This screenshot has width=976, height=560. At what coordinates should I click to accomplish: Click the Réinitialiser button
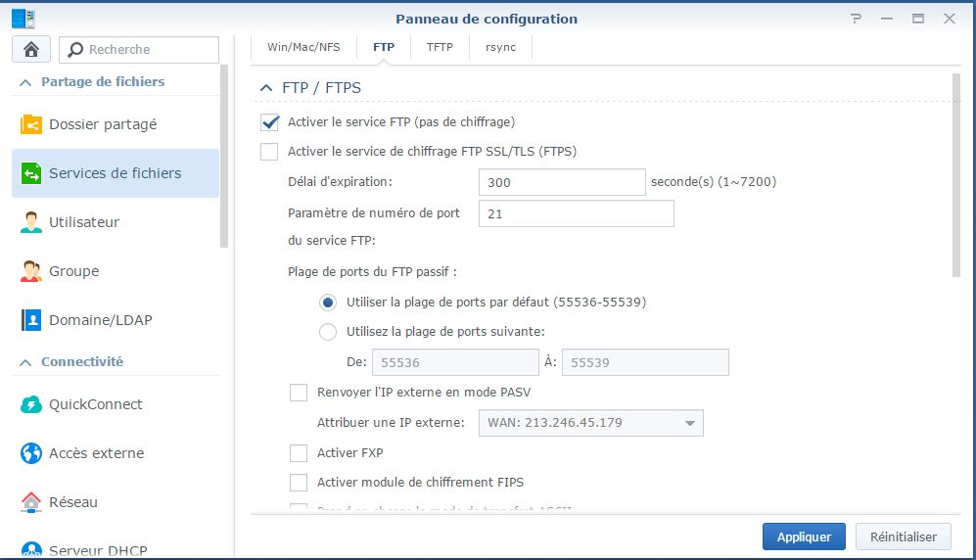904,537
